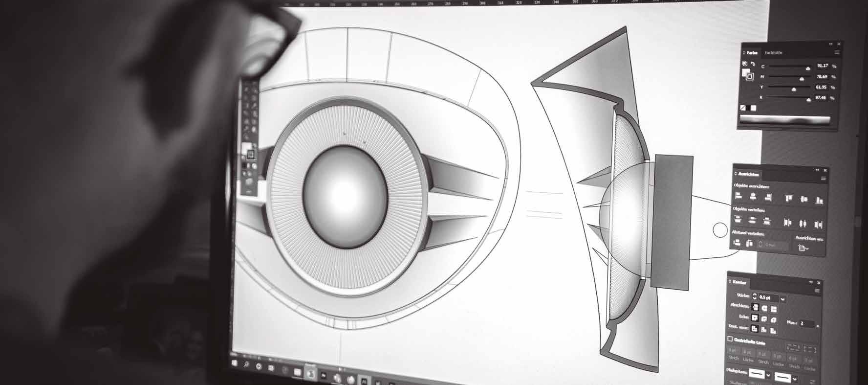
Task: Open first Pfeilspitzen arrowhead dropdown
Action: click(x=768, y=375)
